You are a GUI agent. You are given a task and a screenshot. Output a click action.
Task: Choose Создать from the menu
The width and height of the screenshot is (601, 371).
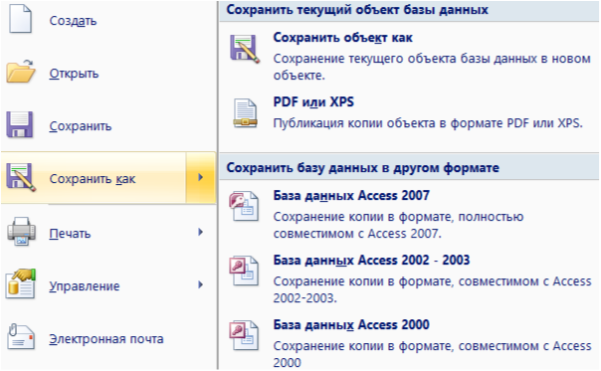(x=73, y=21)
